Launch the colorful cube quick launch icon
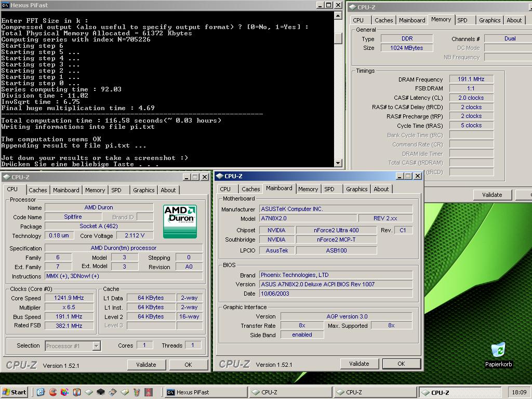 (x=64, y=392)
